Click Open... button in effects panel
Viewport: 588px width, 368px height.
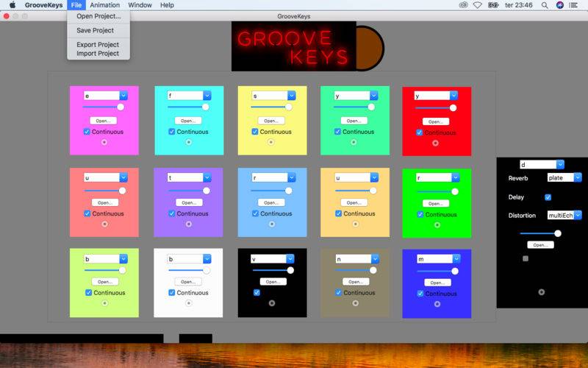click(540, 245)
